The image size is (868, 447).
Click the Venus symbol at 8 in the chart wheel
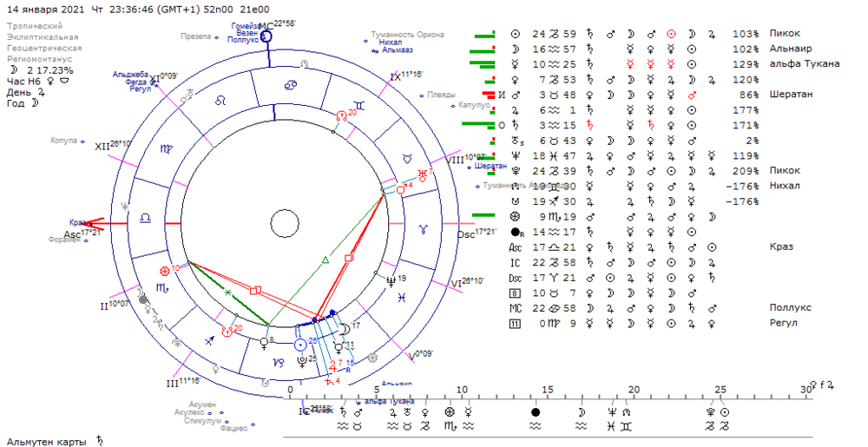[263, 343]
